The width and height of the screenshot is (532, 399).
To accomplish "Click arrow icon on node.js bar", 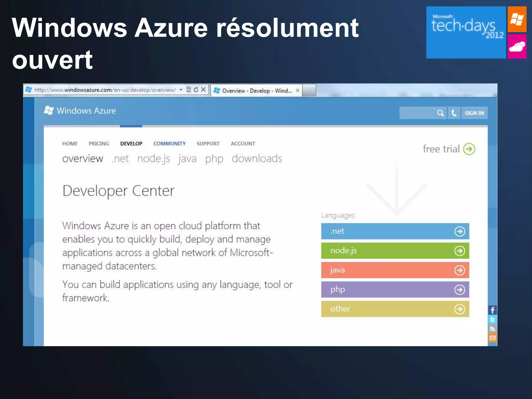I will tap(460, 251).
